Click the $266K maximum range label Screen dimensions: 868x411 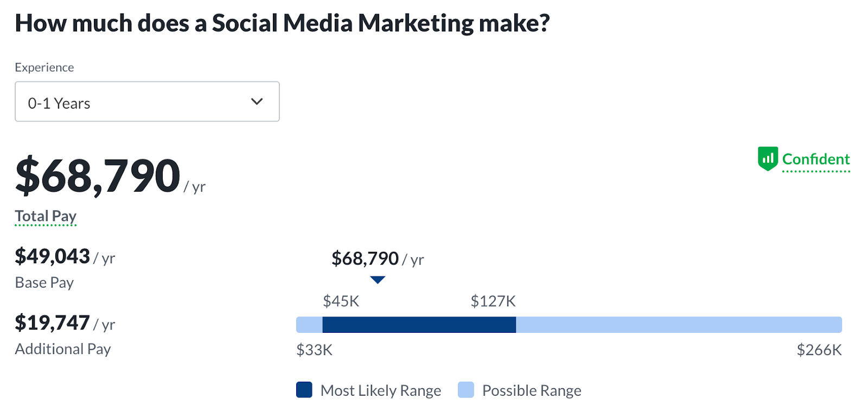pos(819,350)
